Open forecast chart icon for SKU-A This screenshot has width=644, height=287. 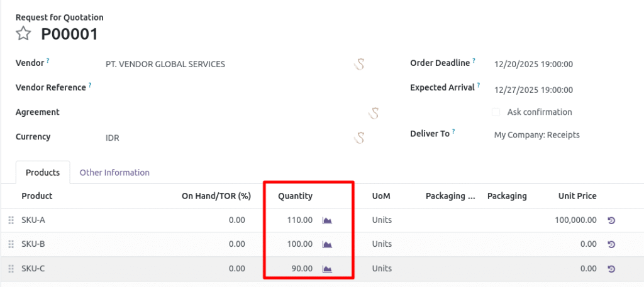[x=326, y=220]
